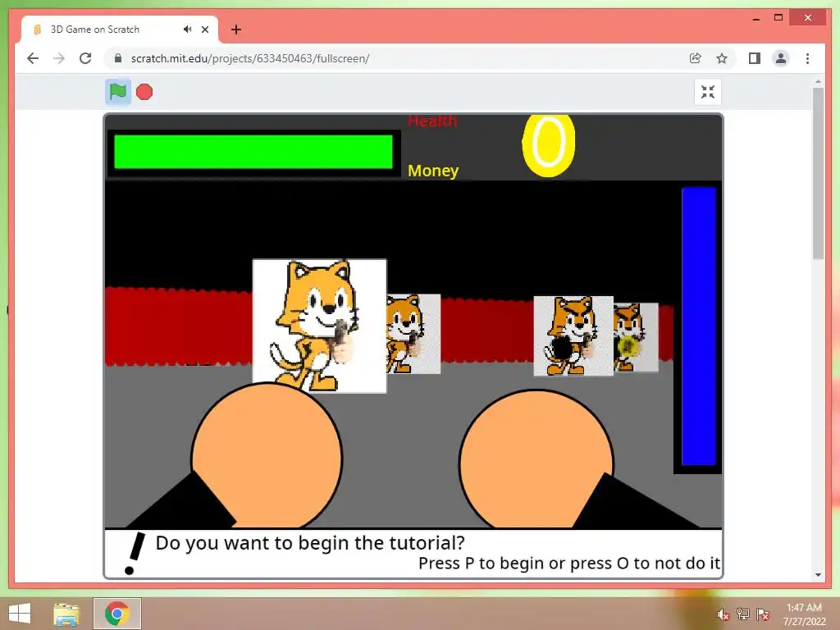The height and width of the screenshot is (630, 840).
Task: Click the Chrome taskbar icon
Action: (x=116, y=614)
